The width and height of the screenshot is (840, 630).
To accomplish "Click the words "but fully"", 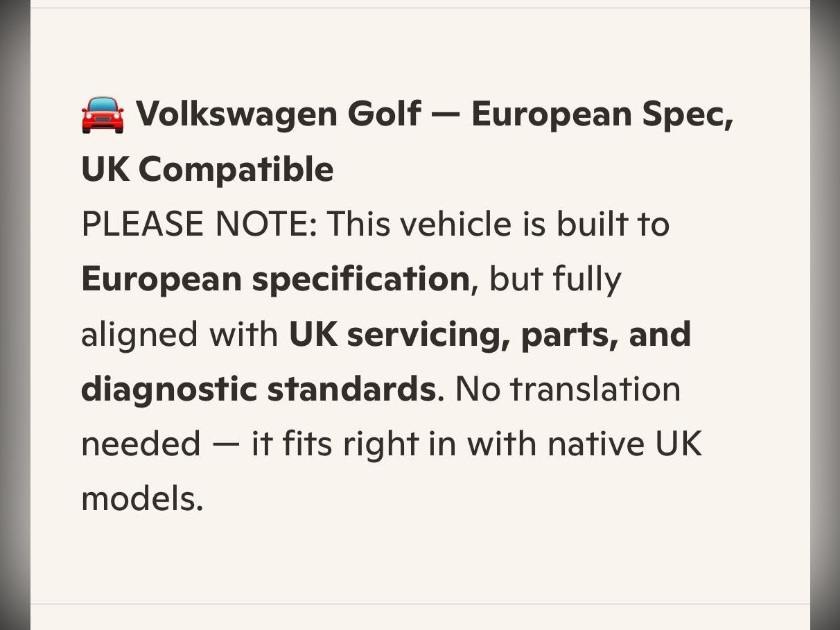I will tap(555, 279).
